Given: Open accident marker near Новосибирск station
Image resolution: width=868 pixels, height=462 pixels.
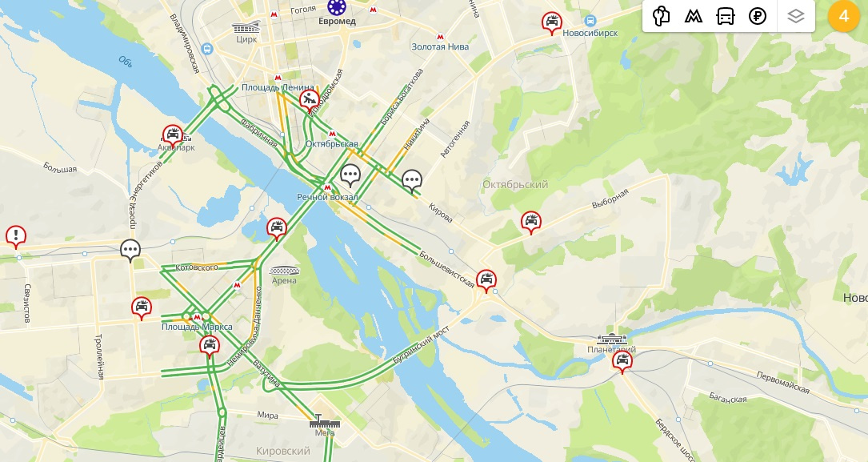Looking at the screenshot, I should click(x=551, y=22).
